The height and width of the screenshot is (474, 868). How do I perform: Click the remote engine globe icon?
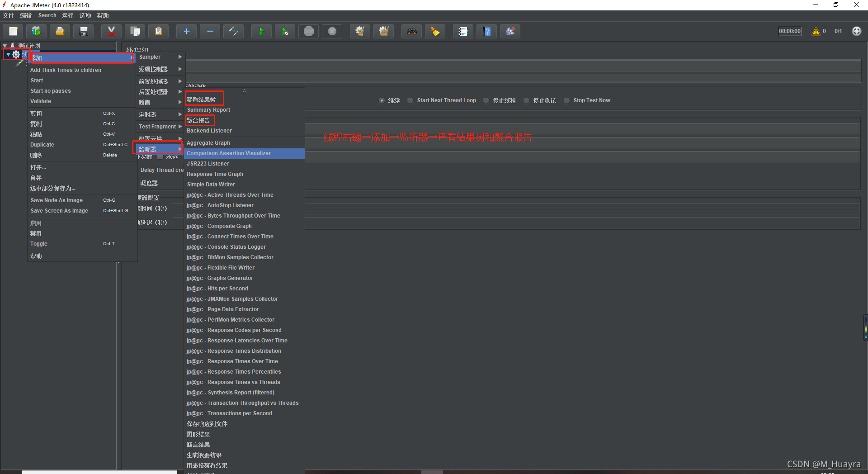[856, 31]
